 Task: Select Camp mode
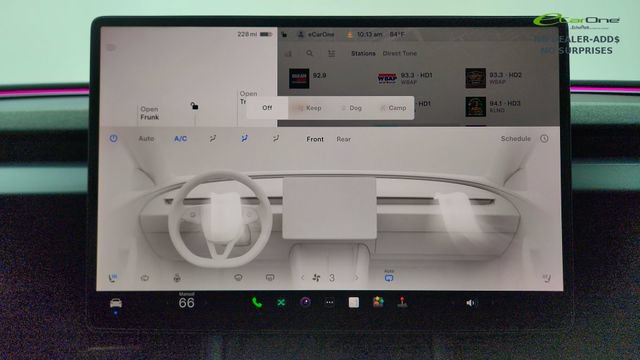pyautogui.click(x=393, y=108)
